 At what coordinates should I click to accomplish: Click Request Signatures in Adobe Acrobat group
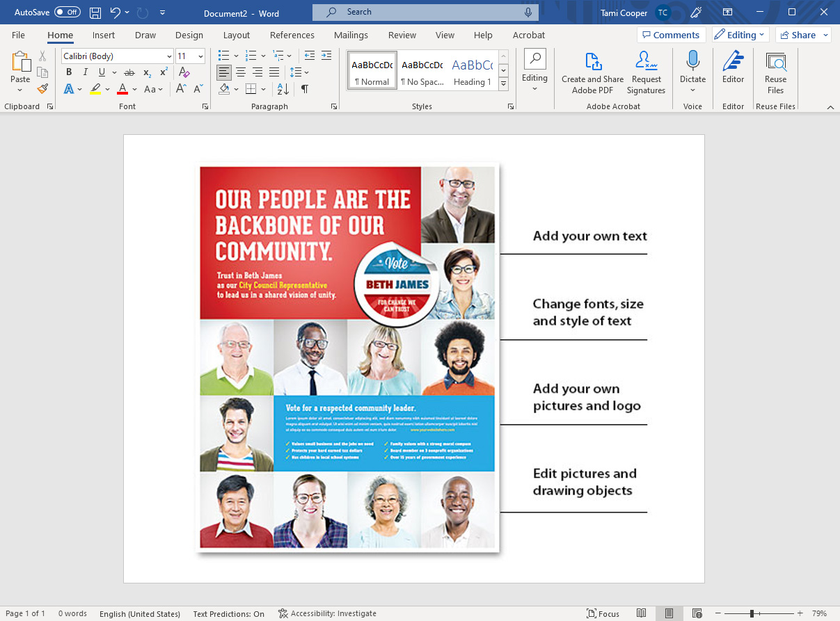click(x=646, y=70)
